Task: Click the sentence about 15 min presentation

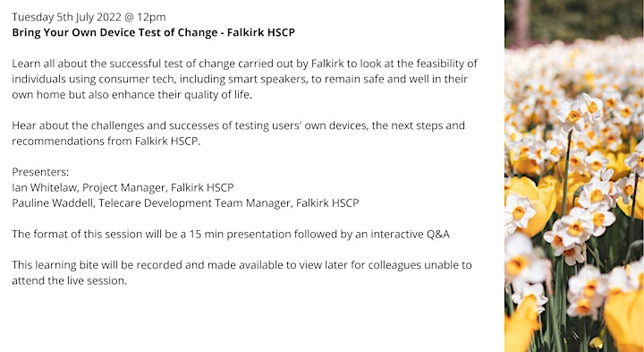Action: [231, 234]
